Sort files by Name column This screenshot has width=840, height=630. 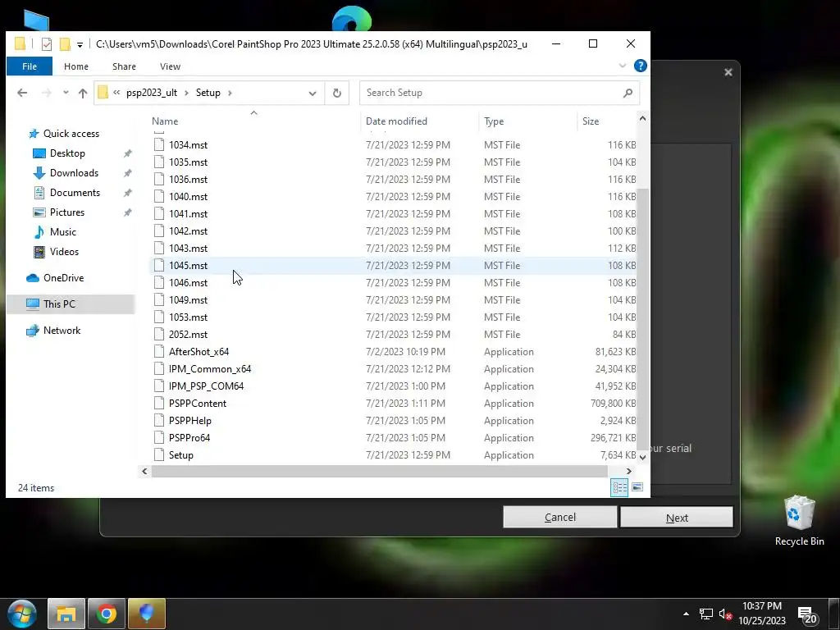pos(165,121)
